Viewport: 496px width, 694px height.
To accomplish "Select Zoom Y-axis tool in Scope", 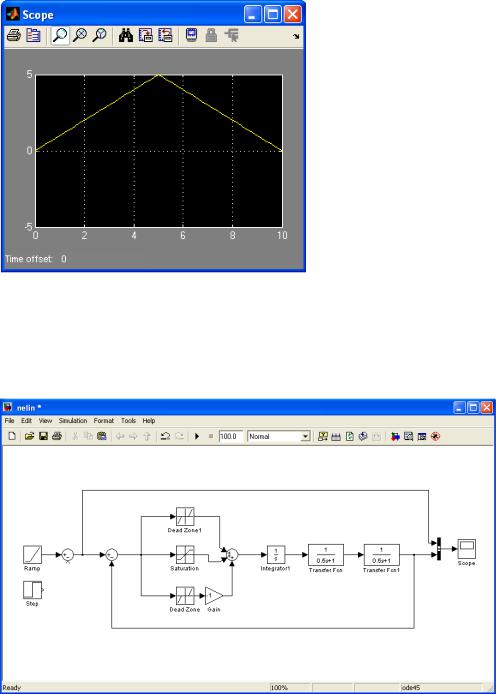I will [x=100, y=35].
